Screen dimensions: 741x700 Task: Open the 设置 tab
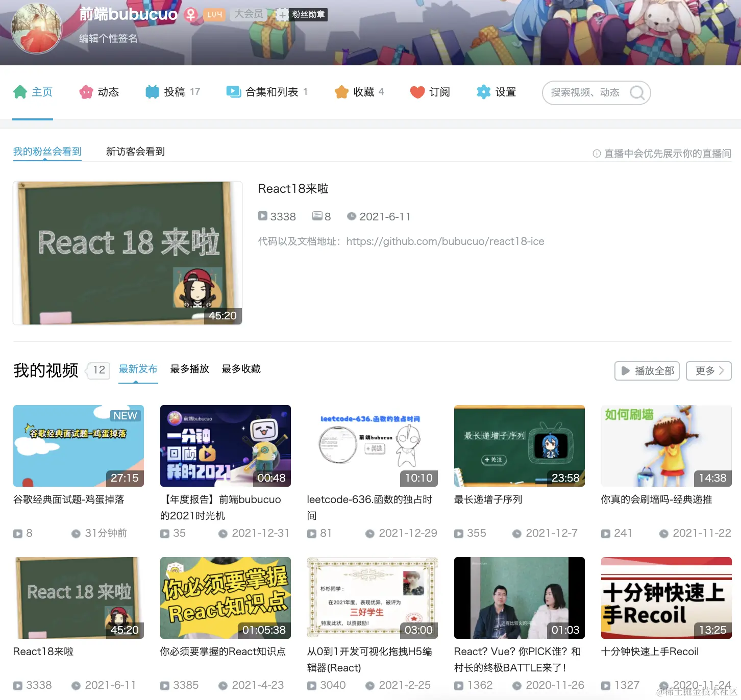(496, 92)
